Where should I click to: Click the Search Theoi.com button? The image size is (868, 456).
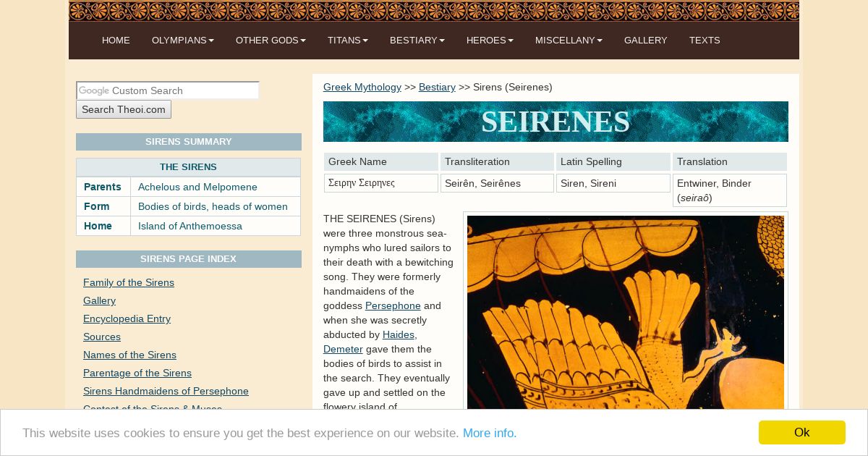coord(124,109)
